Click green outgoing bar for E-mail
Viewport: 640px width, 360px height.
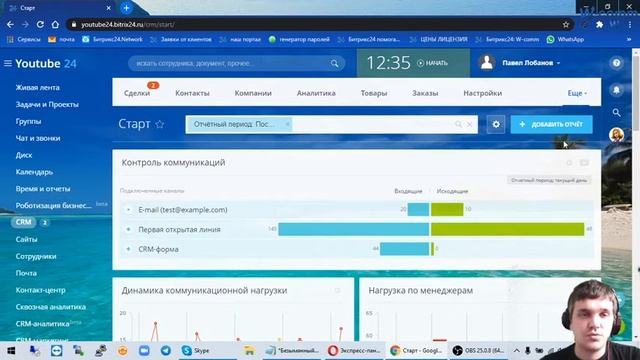pyautogui.click(x=447, y=209)
